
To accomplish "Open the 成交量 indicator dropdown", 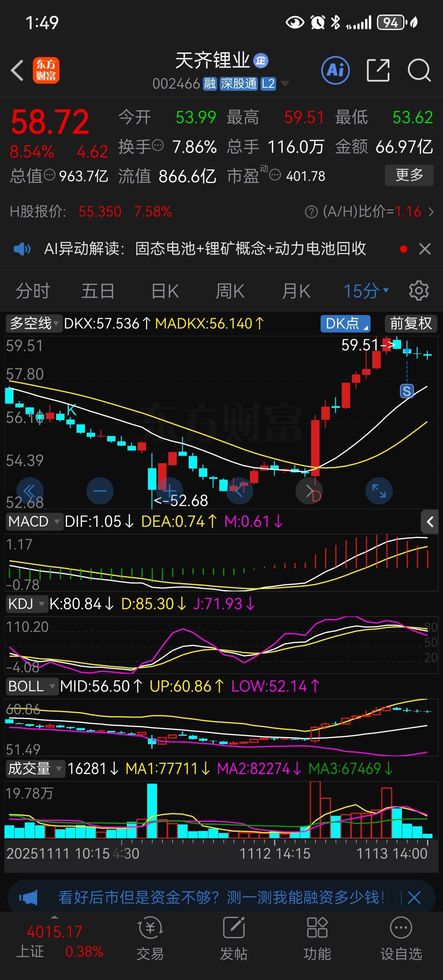I will point(35,769).
